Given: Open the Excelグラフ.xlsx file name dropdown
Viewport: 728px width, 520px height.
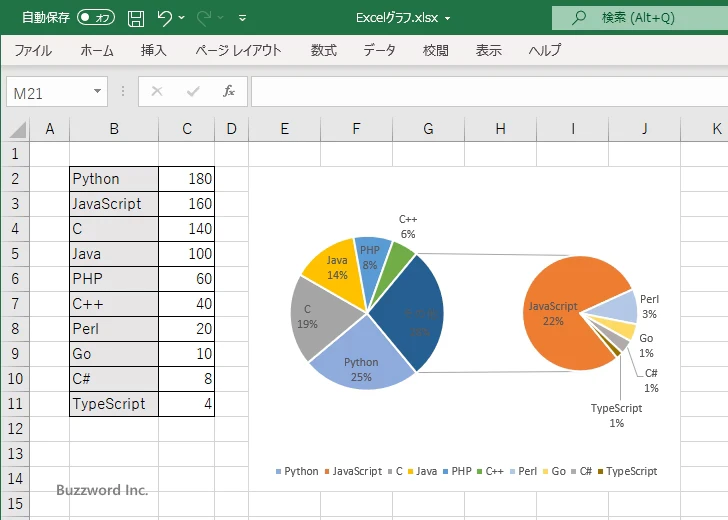Looking at the screenshot, I should [x=448, y=18].
